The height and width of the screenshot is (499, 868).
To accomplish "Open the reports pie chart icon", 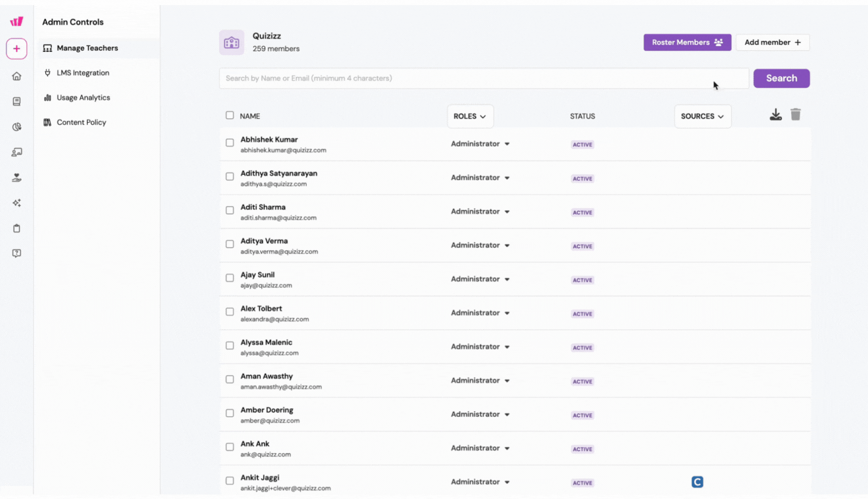I will coord(17,127).
